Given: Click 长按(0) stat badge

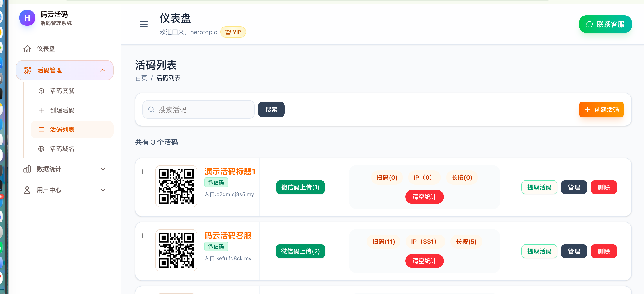Looking at the screenshot, I should (461, 178).
